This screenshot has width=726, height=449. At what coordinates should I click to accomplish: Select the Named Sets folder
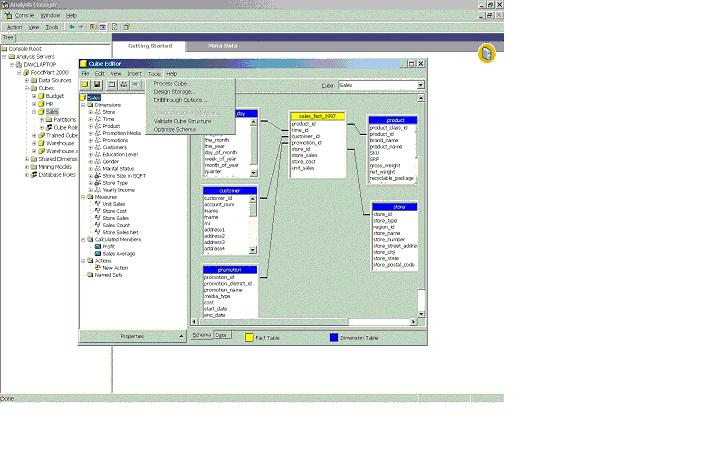click(x=108, y=275)
